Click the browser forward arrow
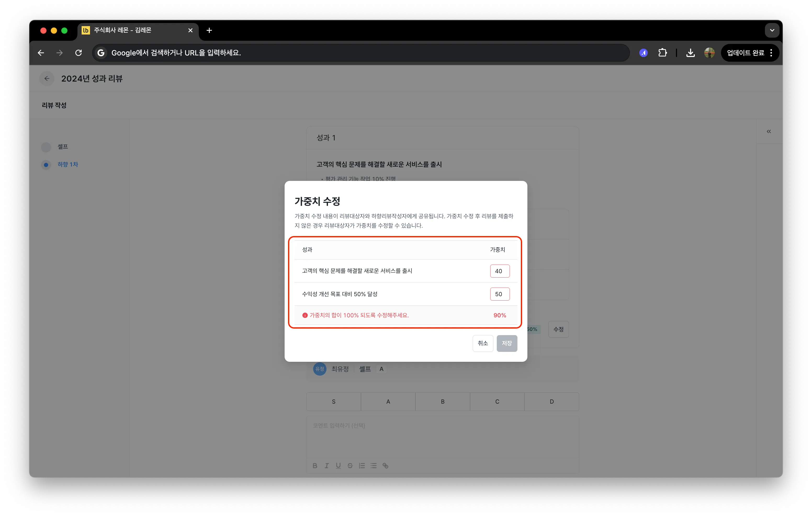This screenshot has height=516, width=812. (x=60, y=53)
